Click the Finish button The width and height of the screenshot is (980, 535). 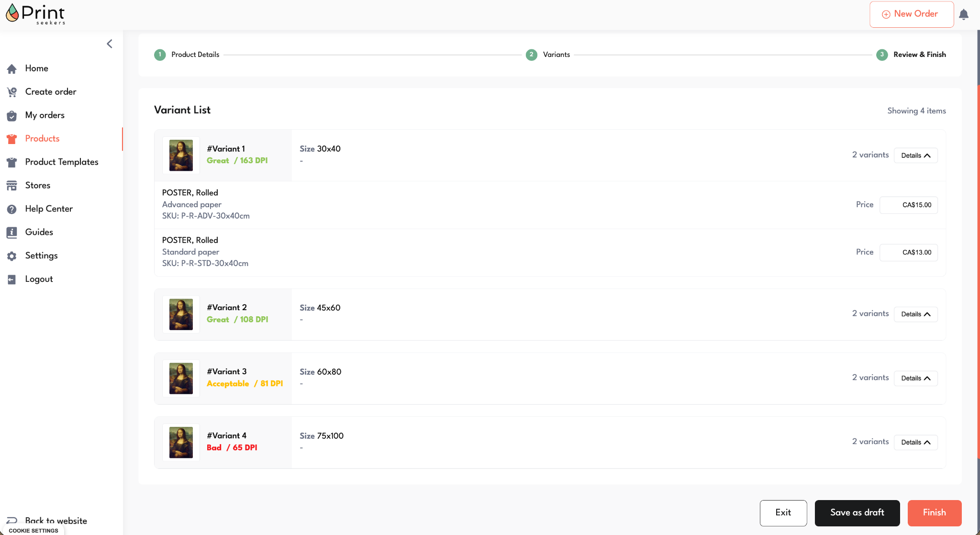(935, 513)
